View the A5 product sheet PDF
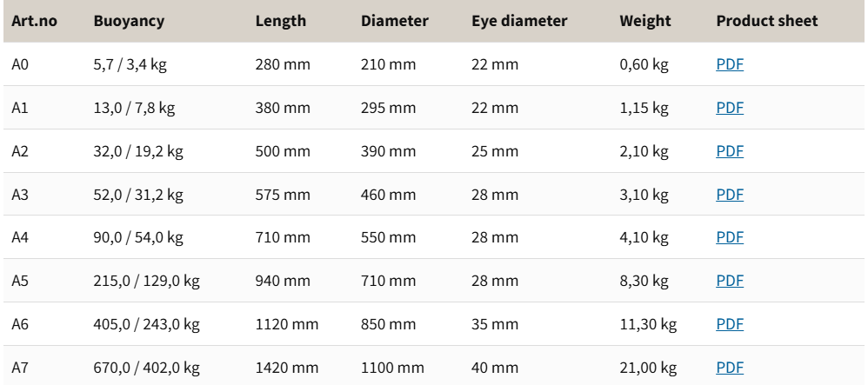 (730, 281)
